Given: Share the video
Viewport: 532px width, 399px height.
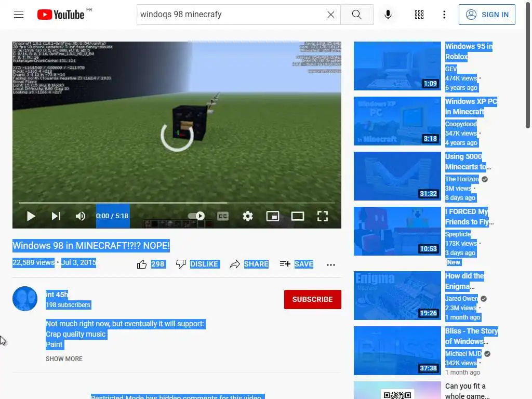Looking at the screenshot, I should click(x=249, y=264).
